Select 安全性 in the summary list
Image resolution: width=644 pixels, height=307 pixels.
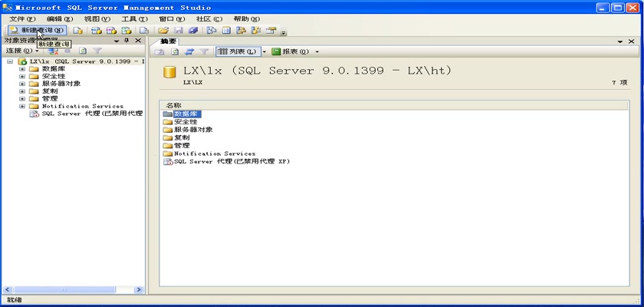[186, 122]
